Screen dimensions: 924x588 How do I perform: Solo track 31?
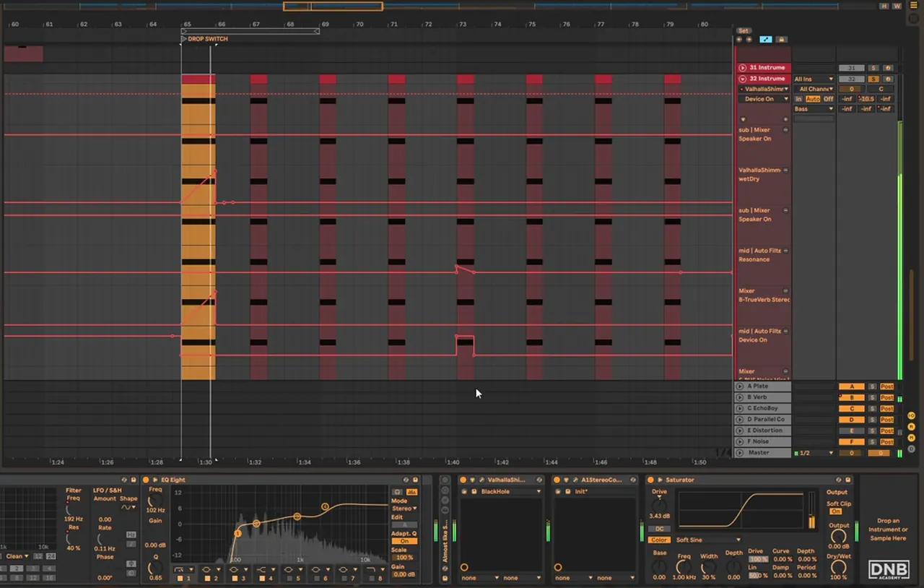tap(873, 68)
